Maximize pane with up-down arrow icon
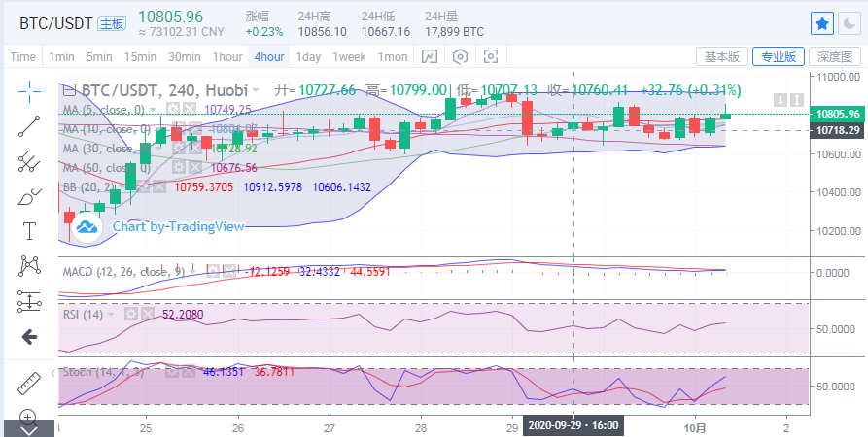Image resolution: width=868 pixels, height=437 pixels. click(797, 100)
